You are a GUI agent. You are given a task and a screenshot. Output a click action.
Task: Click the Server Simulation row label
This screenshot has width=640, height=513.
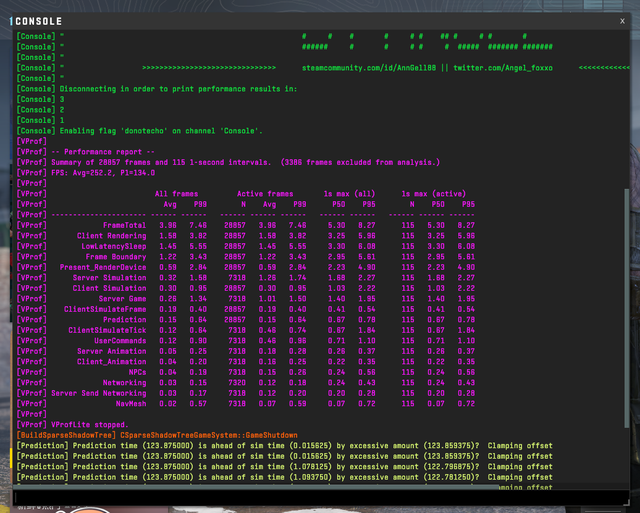click(109, 278)
